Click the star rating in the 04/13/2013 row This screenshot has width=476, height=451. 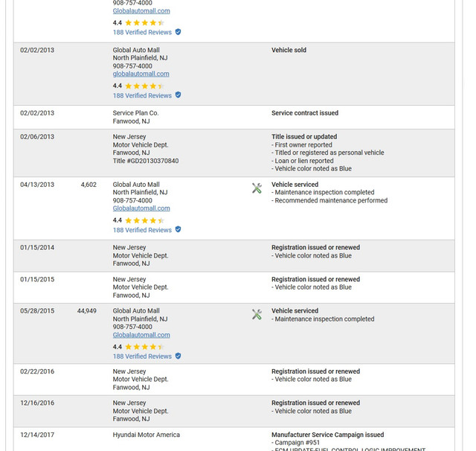click(x=145, y=220)
